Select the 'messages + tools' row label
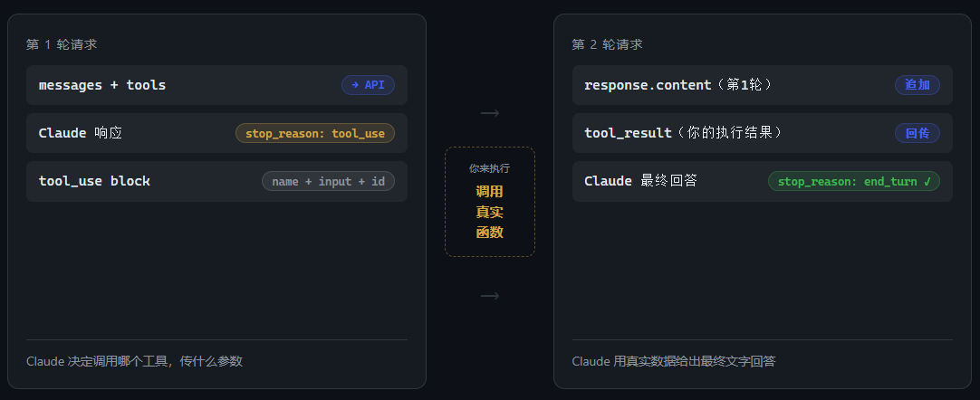This screenshot has width=980, height=400. point(102,85)
